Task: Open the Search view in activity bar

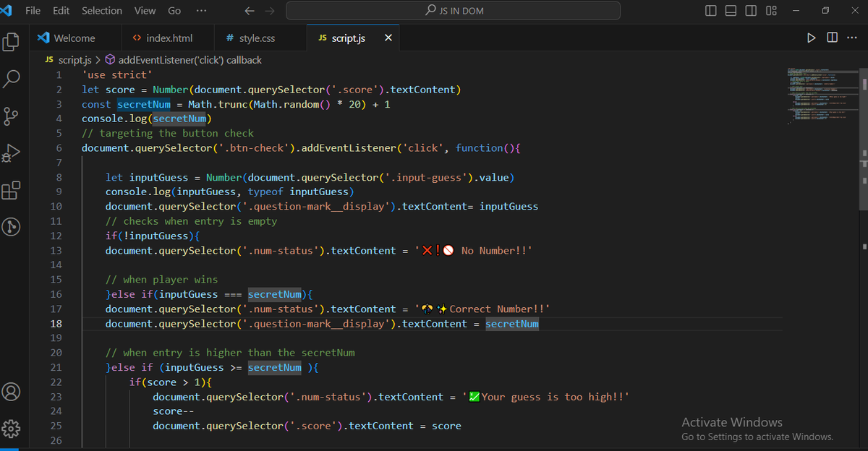Action: pyautogui.click(x=11, y=79)
